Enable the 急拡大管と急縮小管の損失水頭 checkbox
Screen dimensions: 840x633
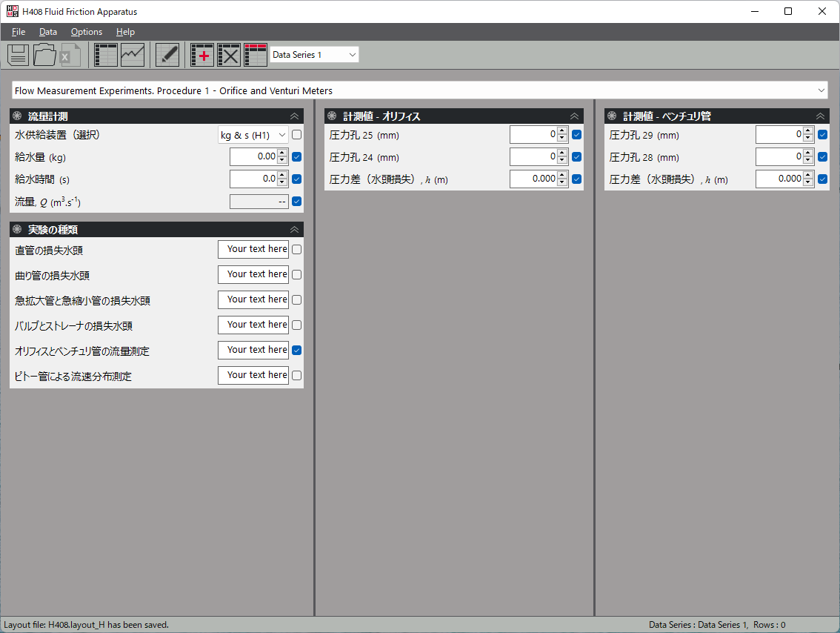pos(297,299)
